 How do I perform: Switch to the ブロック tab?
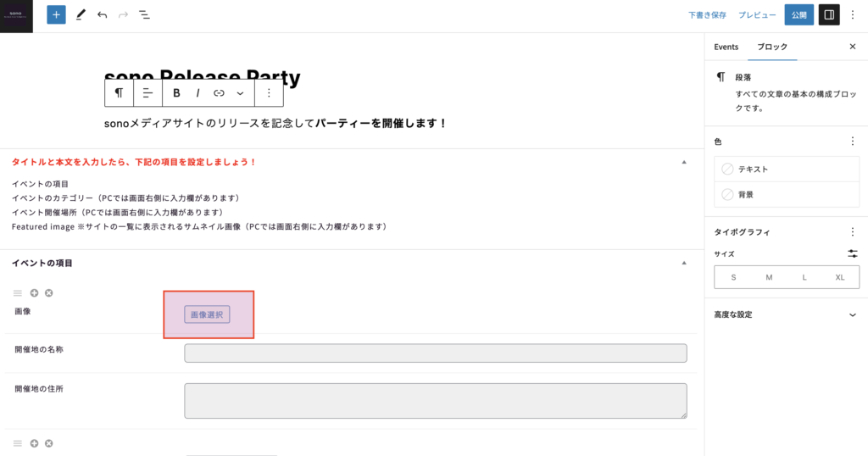(772, 47)
